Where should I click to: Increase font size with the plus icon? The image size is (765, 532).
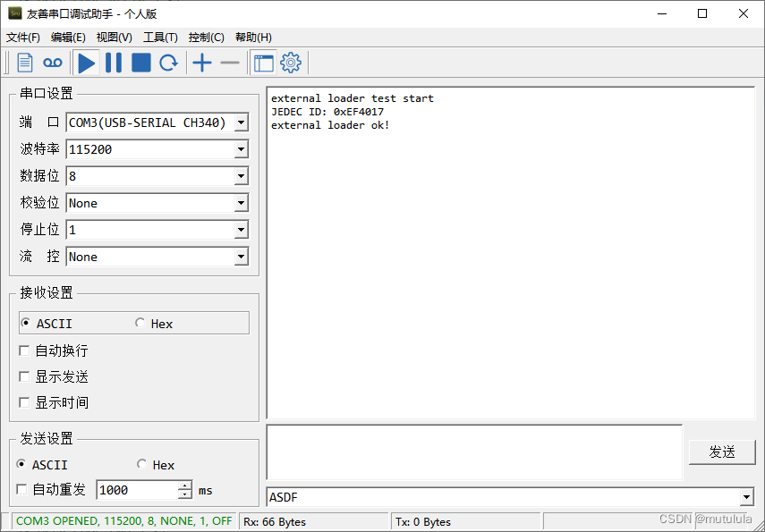coord(200,63)
